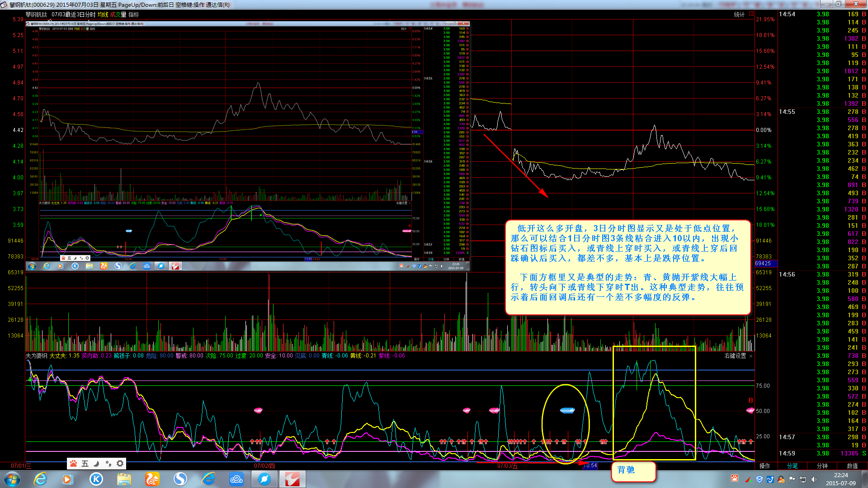
Task: Open Baidu cloud taskbar icon
Action: coord(236,479)
